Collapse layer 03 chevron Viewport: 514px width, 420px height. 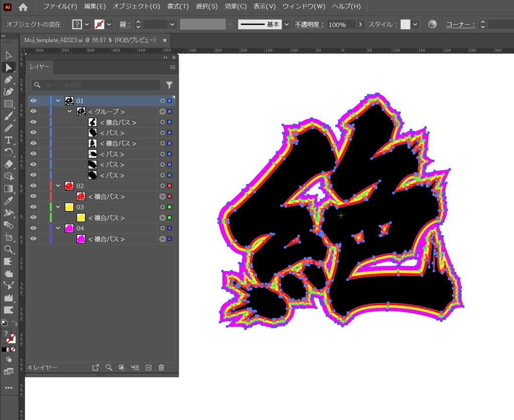click(58, 207)
